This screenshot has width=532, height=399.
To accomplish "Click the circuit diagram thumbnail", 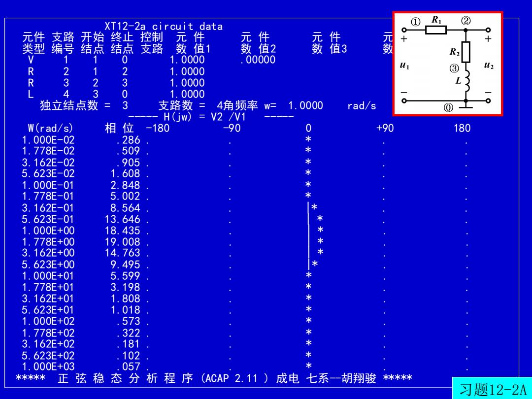I will [x=447, y=64].
